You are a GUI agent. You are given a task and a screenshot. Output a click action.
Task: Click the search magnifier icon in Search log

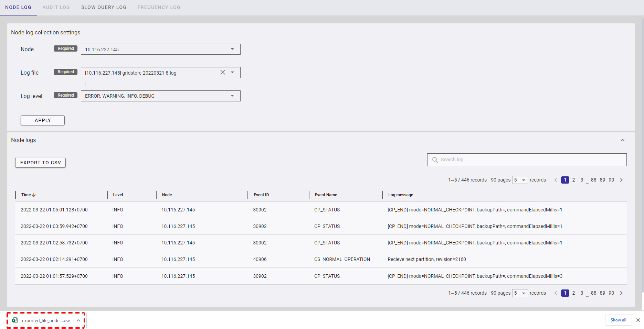435,160
